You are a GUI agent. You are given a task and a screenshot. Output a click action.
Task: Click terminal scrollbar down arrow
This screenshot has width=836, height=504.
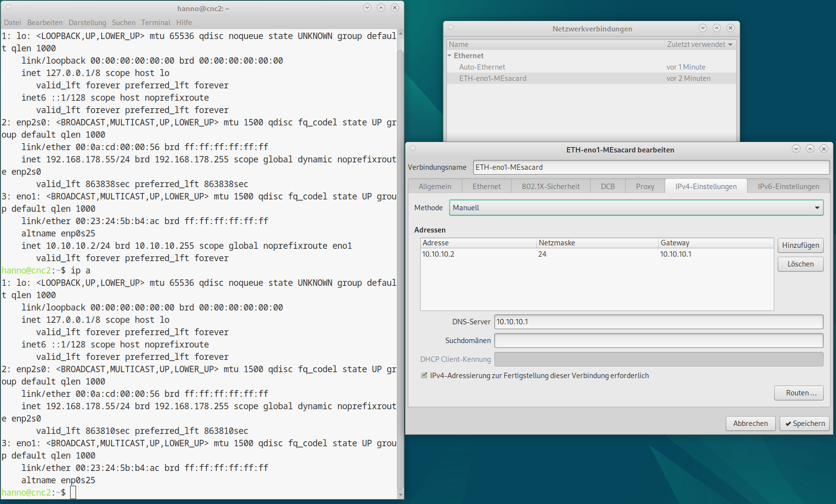(400, 495)
